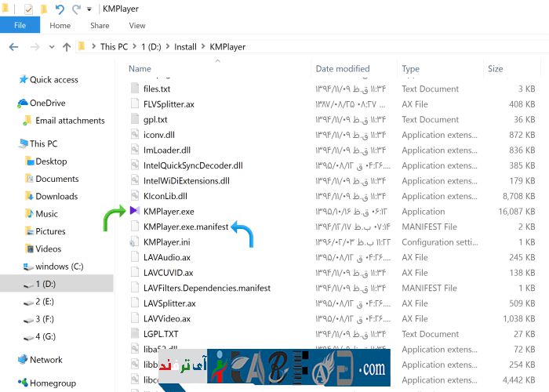Select the KMPlayer.exe.manifest file

click(185, 227)
